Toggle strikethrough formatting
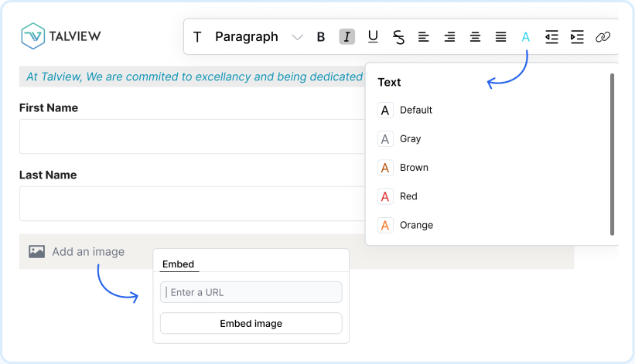The width and height of the screenshot is (635, 364). coord(398,37)
